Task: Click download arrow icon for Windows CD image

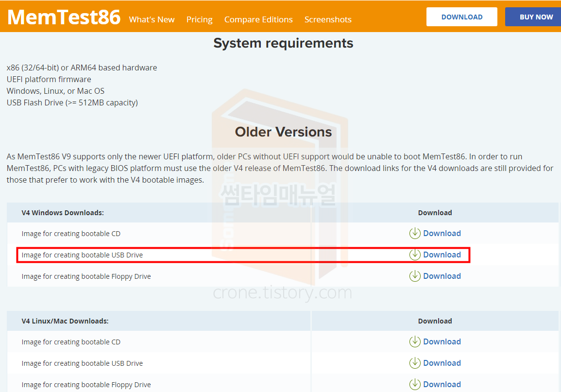Action: tap(415, 233)
